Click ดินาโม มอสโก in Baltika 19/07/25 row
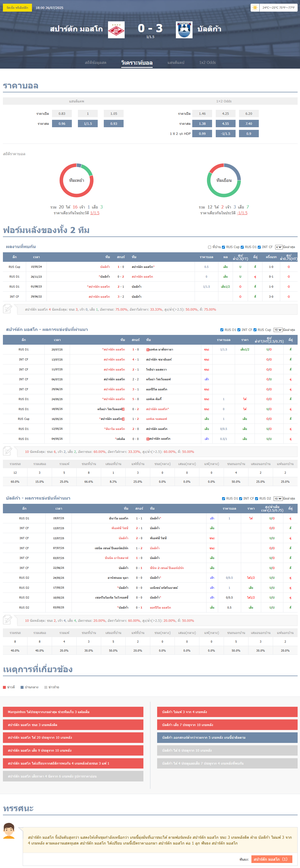 point(118,518)
